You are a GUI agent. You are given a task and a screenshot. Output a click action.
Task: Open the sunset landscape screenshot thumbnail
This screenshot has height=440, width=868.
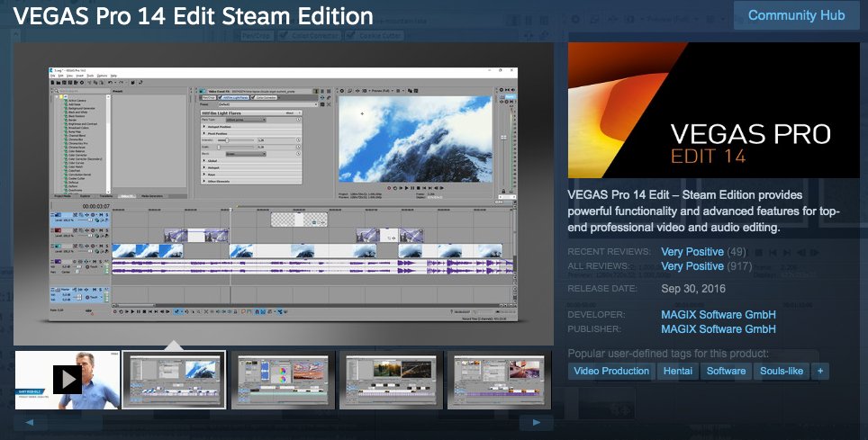390,380
